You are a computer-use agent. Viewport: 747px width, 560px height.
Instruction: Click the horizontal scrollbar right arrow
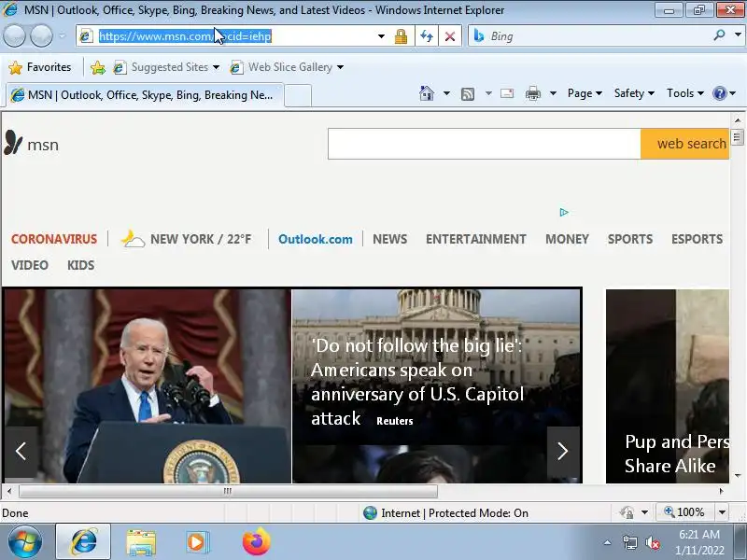coord(721,491)
